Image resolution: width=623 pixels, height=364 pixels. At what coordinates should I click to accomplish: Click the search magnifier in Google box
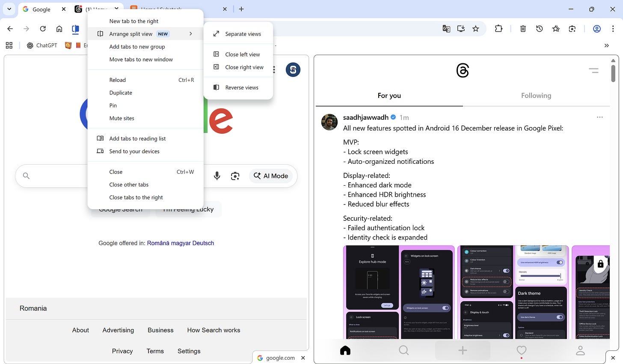[x=26, y=176]
